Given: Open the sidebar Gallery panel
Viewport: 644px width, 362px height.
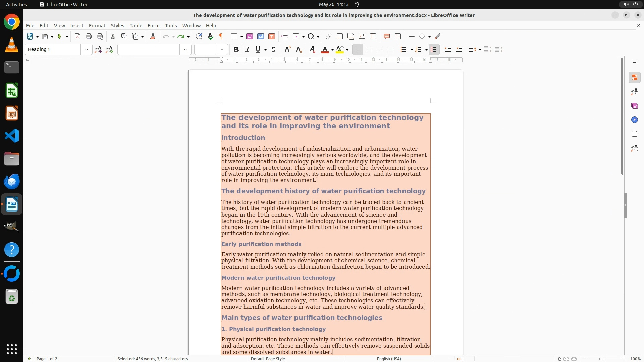Looking at the screenshot, I should (x=634, y=106).
